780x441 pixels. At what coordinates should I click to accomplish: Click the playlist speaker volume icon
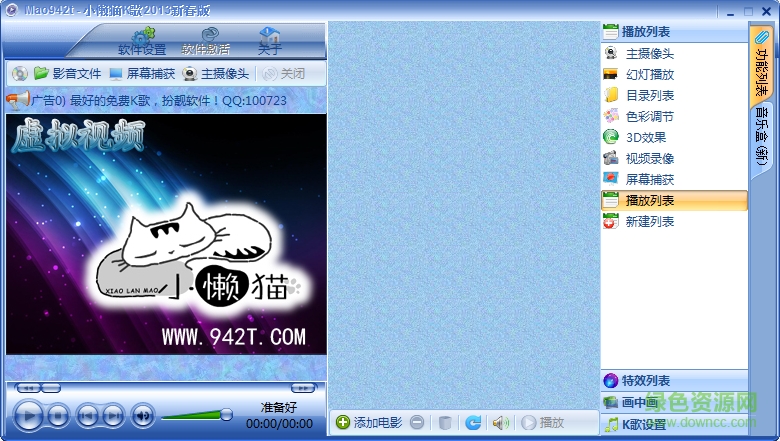[x=500, y=423]
